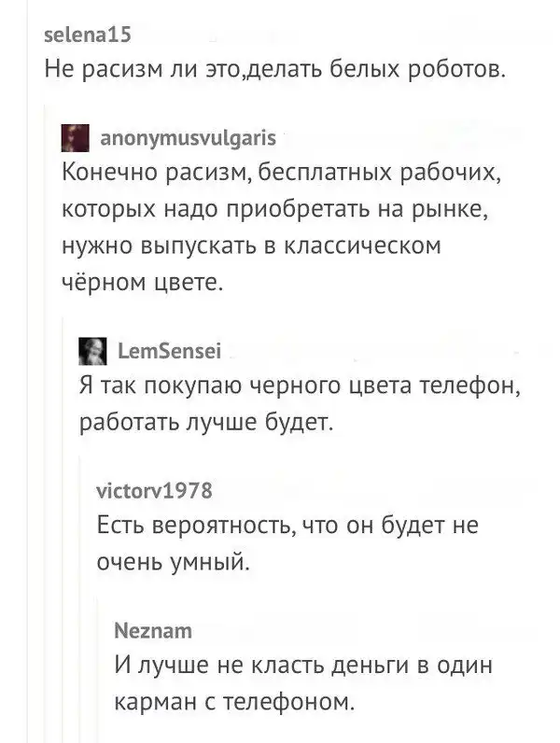Click LemSensei's comment about black phone
The width and height of the screenshot is (560, 743).
click(309, 386)
